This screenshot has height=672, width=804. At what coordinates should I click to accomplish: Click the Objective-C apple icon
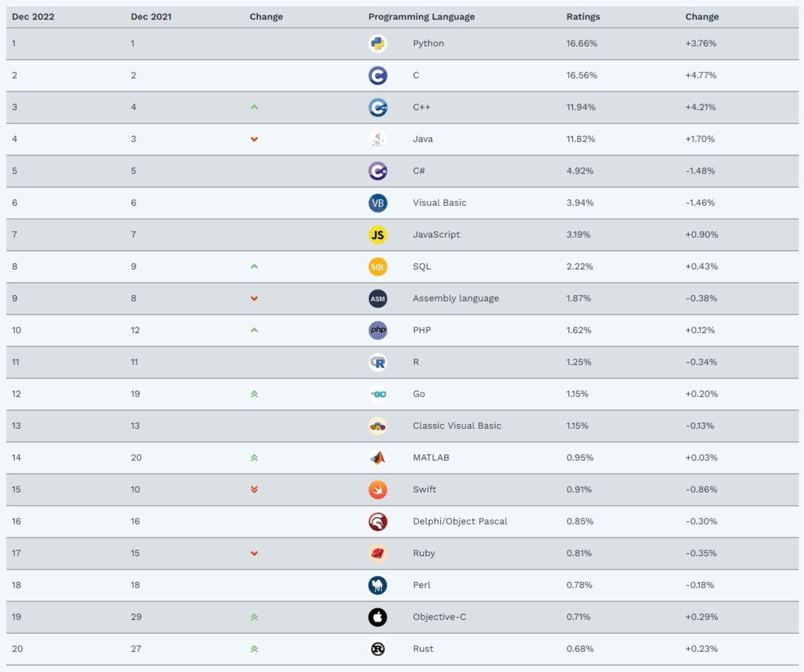click(x=378, y=617)
